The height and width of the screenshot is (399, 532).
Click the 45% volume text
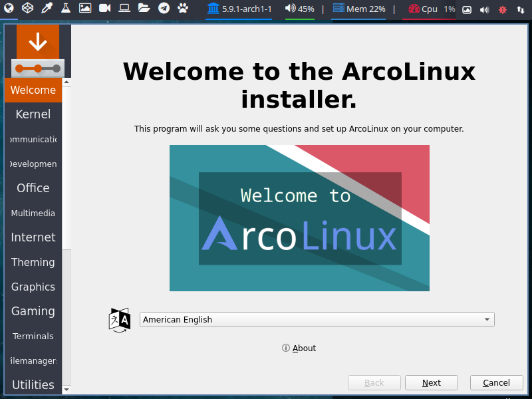coord(306,9)
